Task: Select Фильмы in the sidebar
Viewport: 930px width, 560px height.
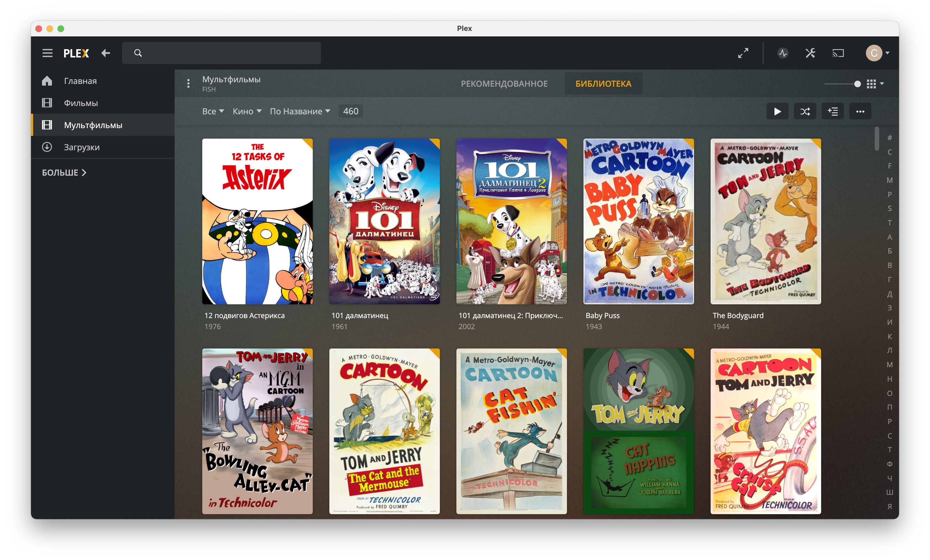Action: pos(81,103)
